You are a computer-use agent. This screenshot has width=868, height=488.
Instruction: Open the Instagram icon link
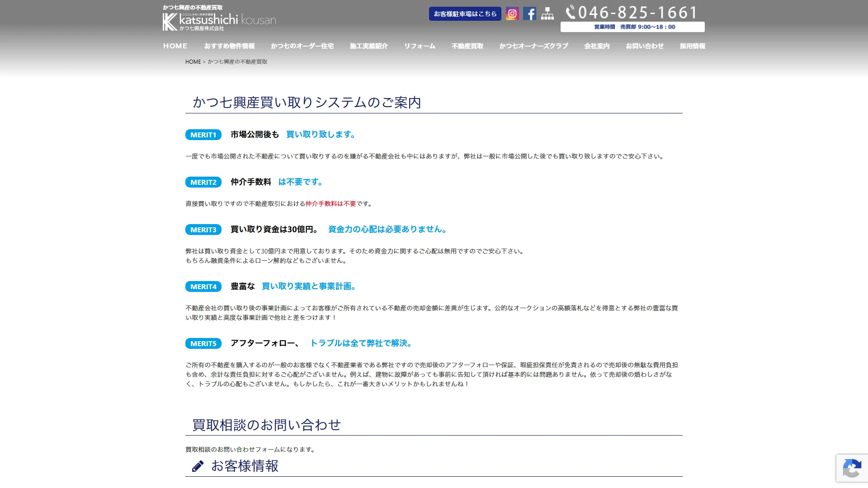point(512,14)
